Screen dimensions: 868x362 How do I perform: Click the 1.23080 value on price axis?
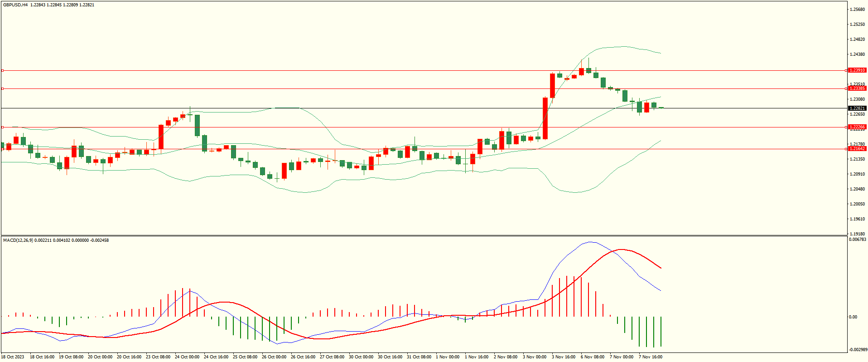tap(858, 99)
